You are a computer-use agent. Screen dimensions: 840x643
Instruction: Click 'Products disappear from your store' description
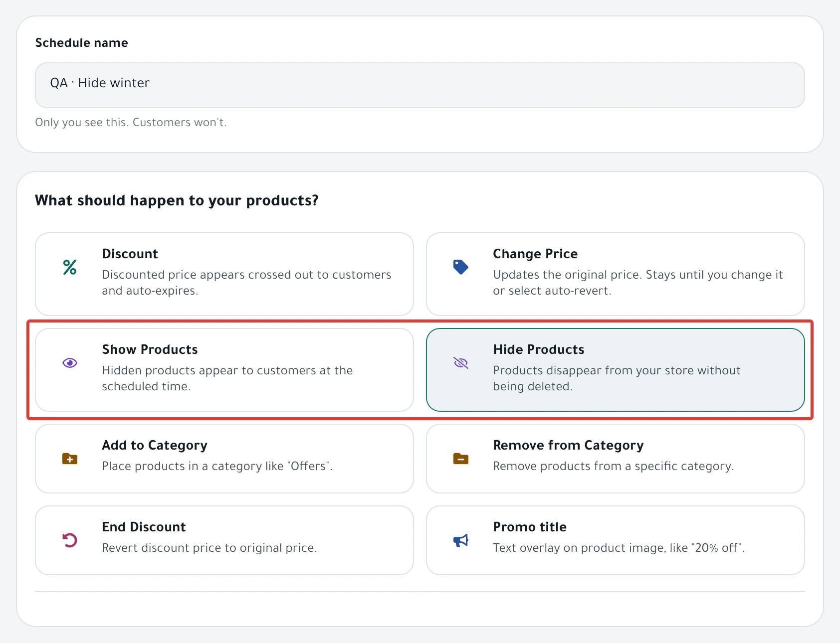[617, 378]
